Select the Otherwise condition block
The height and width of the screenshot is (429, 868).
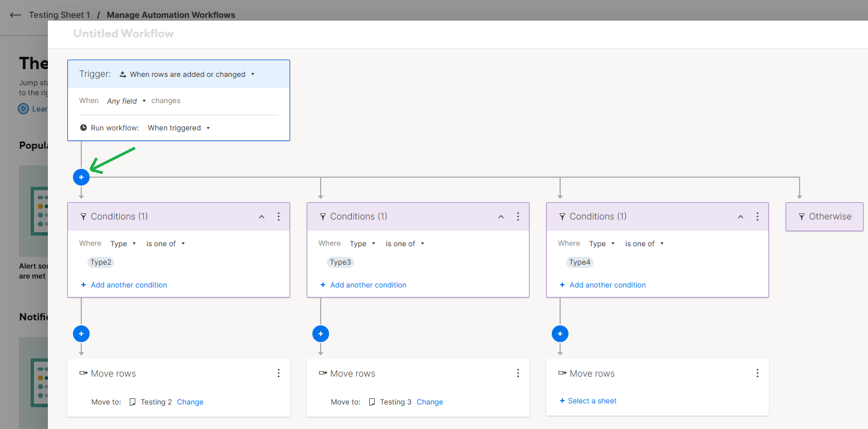(825, 217)
